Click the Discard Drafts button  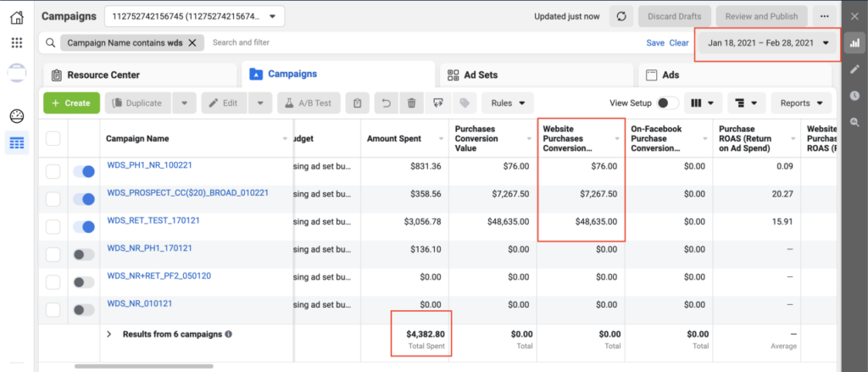click(x=674, y=17)
